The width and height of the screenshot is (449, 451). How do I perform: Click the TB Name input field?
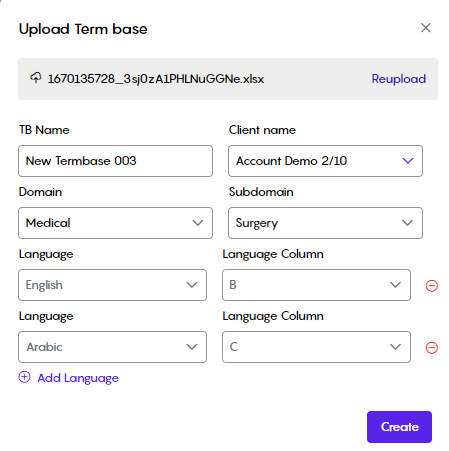pyautogui.click(x=115, y=161)
